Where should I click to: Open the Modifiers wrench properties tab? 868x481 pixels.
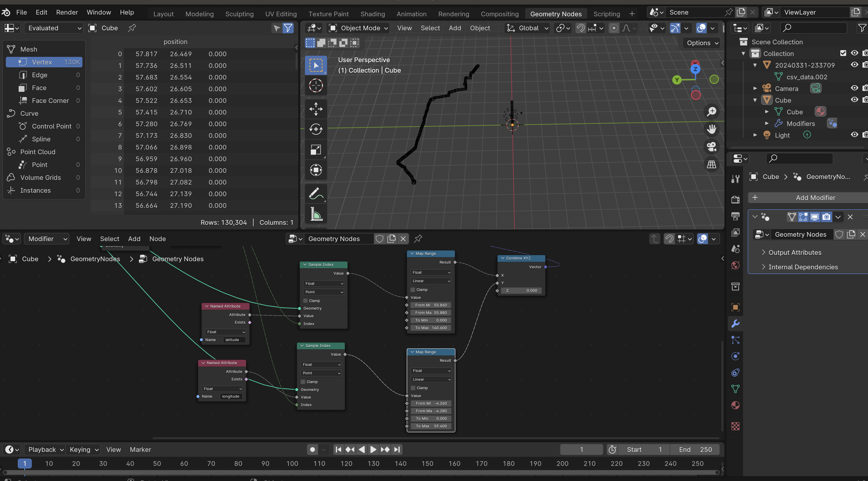[735, 324]
